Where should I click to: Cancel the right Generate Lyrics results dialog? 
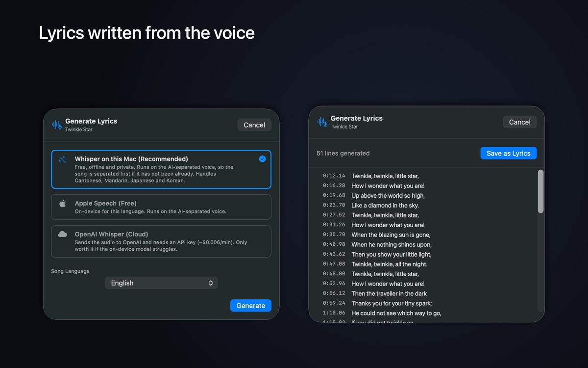(520, 122)
